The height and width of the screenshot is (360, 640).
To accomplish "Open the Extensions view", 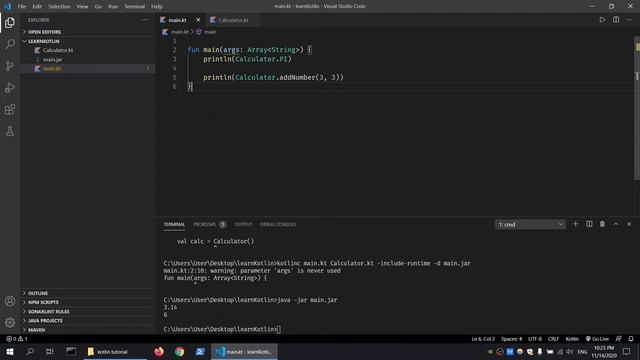I will [10, 109].
